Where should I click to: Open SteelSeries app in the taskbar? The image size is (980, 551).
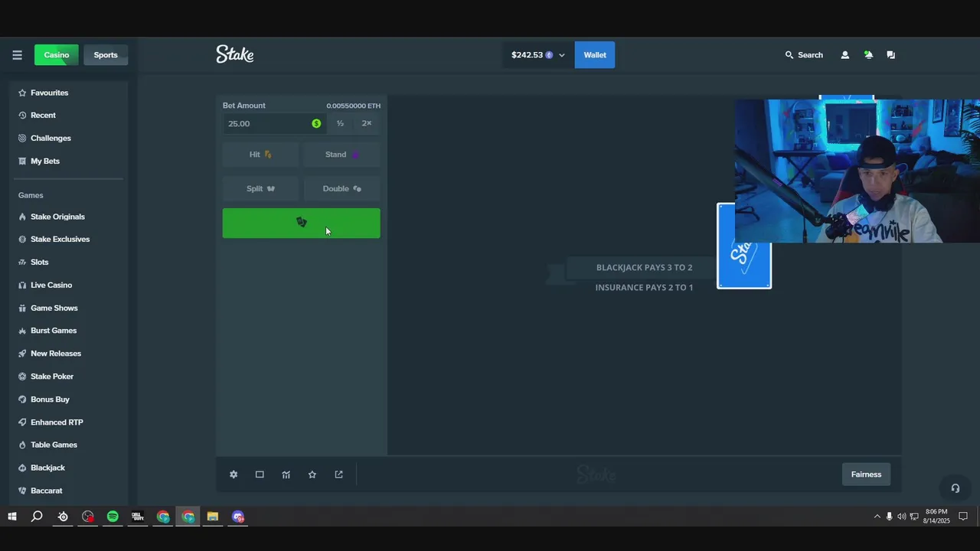[x=63, y=517]
